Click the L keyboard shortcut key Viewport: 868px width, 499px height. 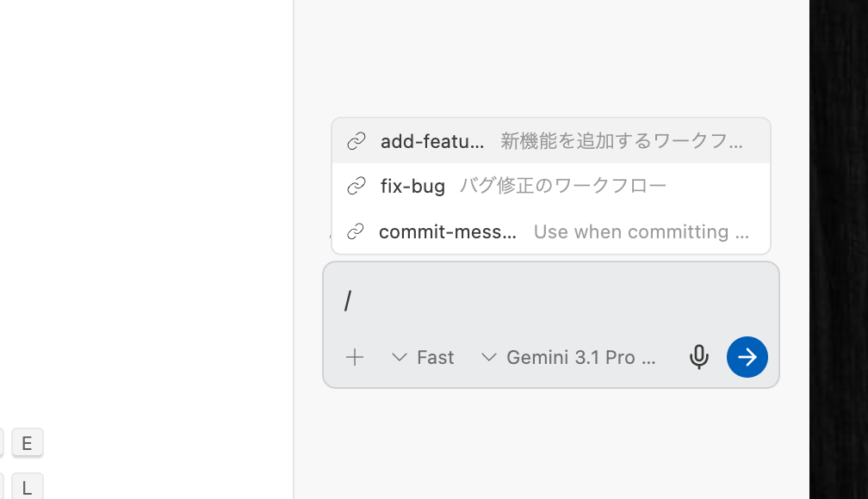pyautogui.click(x=27, y=487)
